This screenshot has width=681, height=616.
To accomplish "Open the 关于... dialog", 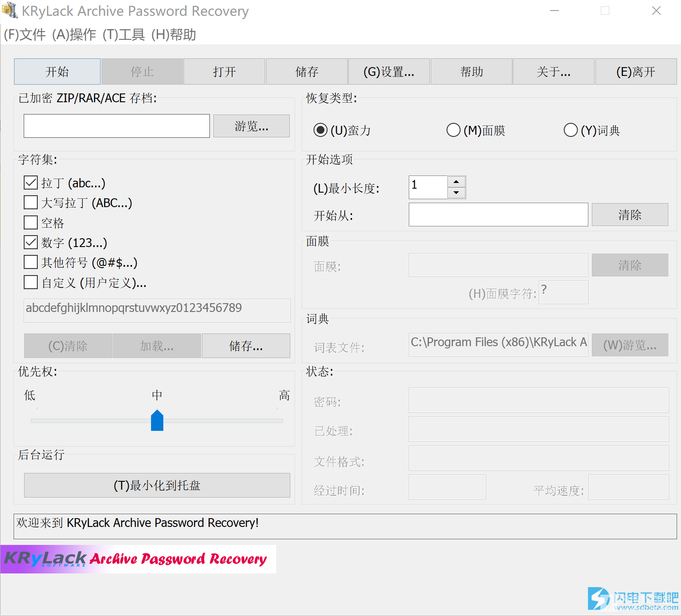I will [x=554, y=72].
